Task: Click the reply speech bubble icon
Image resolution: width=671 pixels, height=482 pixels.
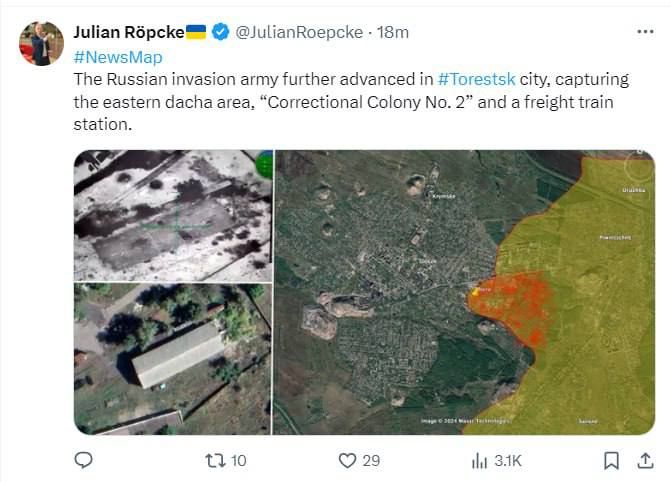Action: coord(84,460)
